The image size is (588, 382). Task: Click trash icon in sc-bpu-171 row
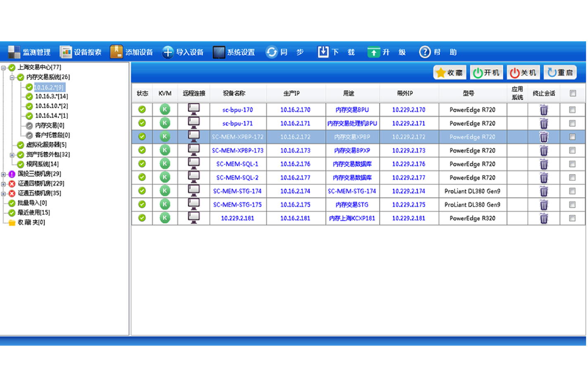pos(544,123)
